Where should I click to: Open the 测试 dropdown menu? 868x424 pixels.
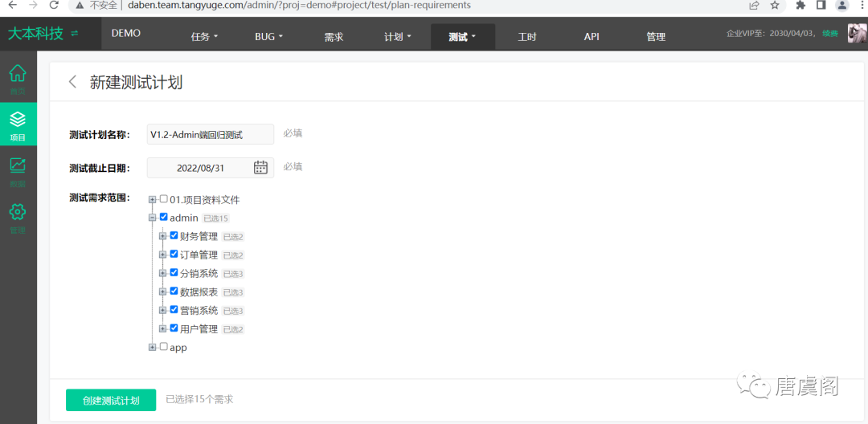click(x=463, y=37)
